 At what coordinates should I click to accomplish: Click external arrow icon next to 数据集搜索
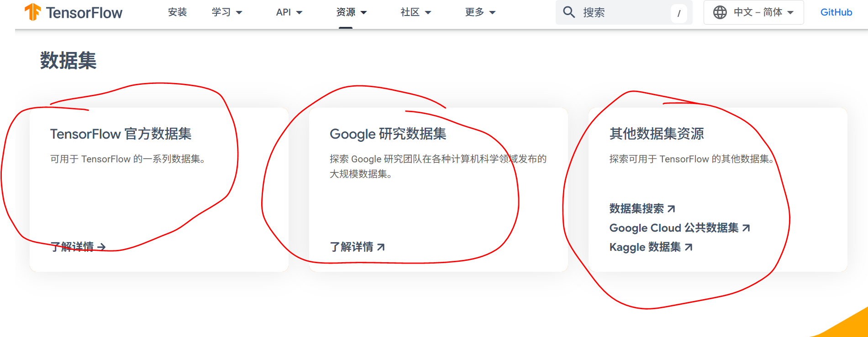coord(671,209)
